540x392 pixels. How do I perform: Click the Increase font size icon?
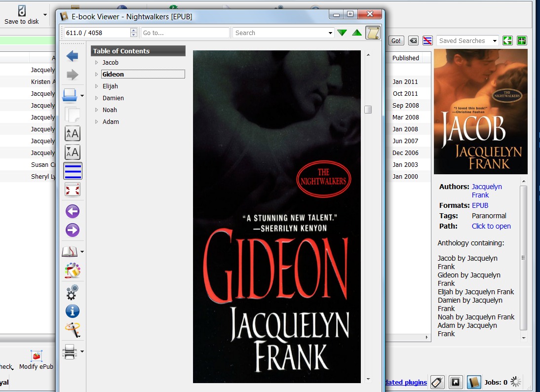pyautogui.click(x=73, y=133)
